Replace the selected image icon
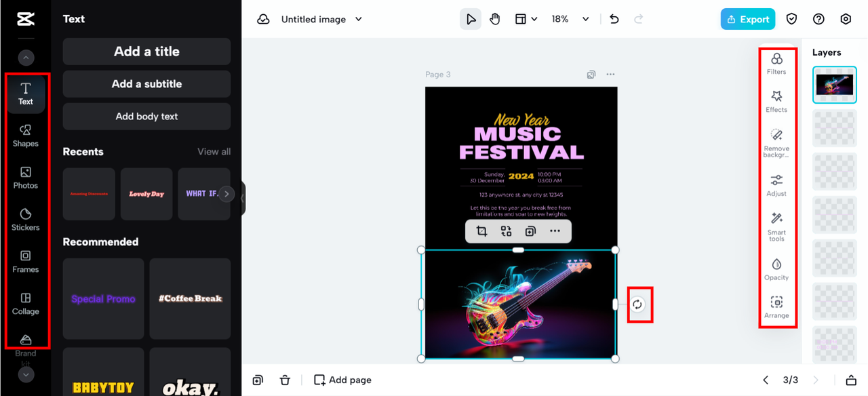Image resolution: width=868 pixels, height=396 pixels. click(506, 231)
